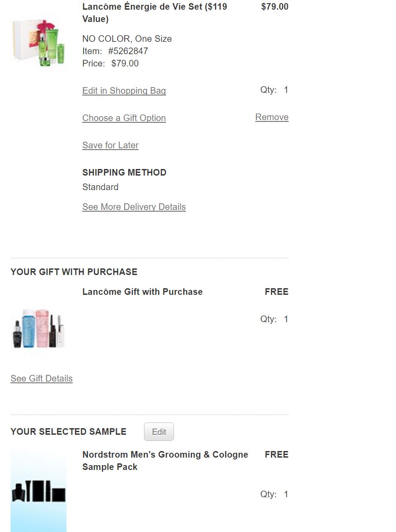Click the Lancôme Gift with Purchase title

click(x=142, y=292)
